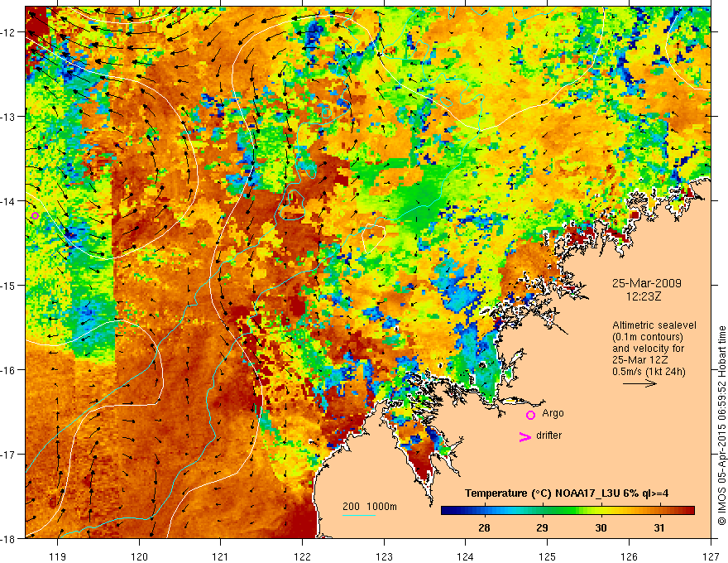The image size is (728, 563).
Task: Click the 'Altimetric sealevel' text line
Action: click(654, 325)
